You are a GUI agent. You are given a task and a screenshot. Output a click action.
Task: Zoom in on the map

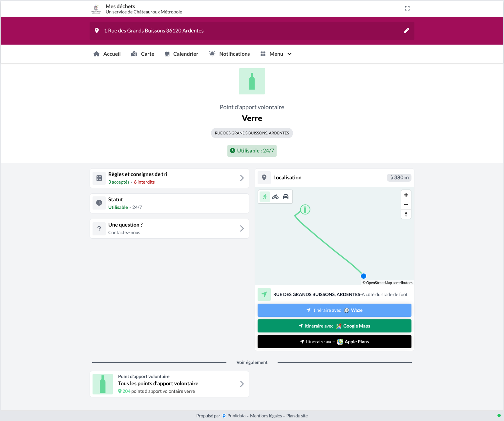406,195
